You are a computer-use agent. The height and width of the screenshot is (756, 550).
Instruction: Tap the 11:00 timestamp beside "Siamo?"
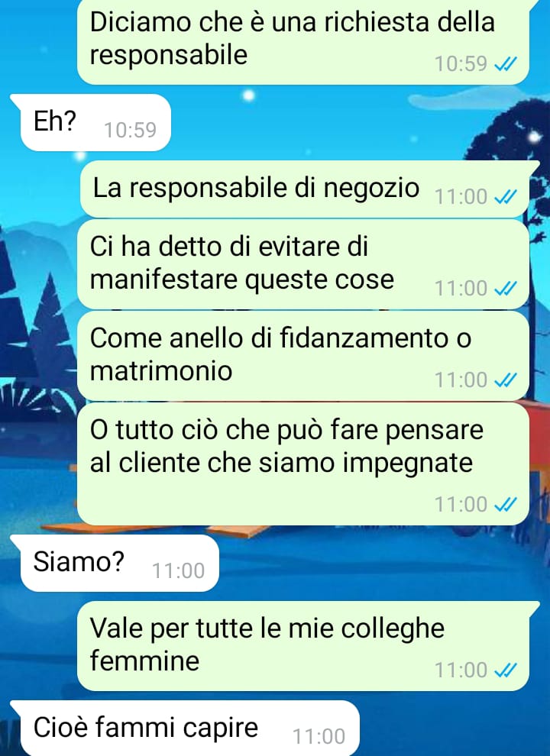[x=179, y=571]
